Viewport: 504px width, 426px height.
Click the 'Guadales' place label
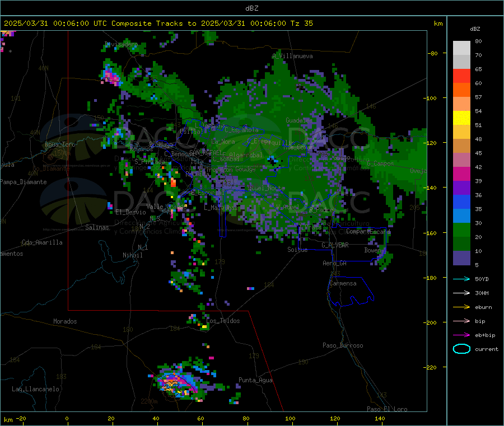pyautogui.click(x=299, y=120)
